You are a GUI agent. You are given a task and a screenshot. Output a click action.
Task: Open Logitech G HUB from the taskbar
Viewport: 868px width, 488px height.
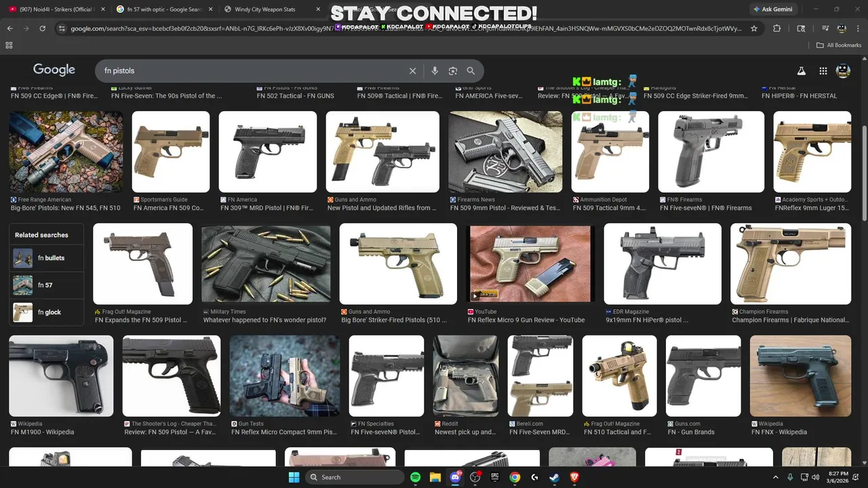pos(535,477)
